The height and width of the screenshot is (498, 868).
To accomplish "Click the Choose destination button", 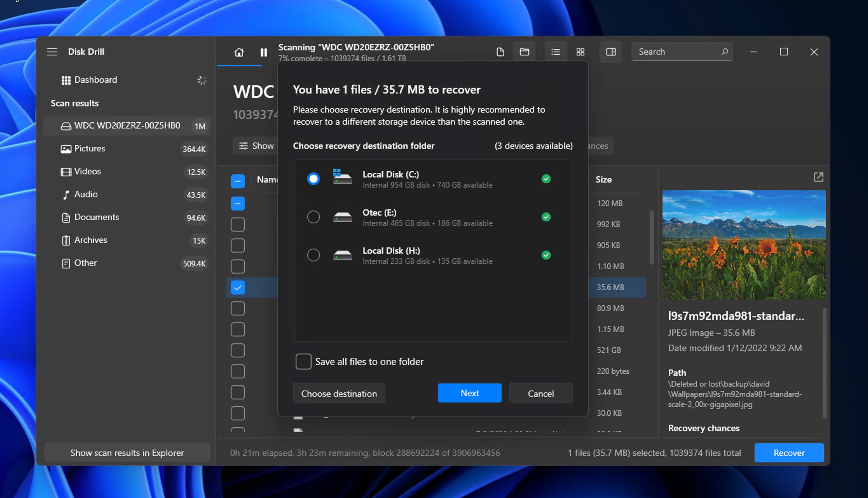I will point(339,393).
